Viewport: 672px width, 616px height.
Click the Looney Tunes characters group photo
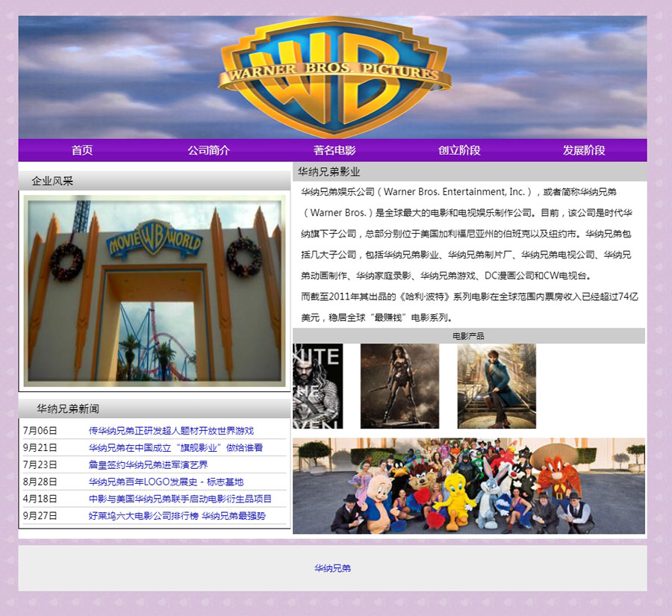coord(469,485)
